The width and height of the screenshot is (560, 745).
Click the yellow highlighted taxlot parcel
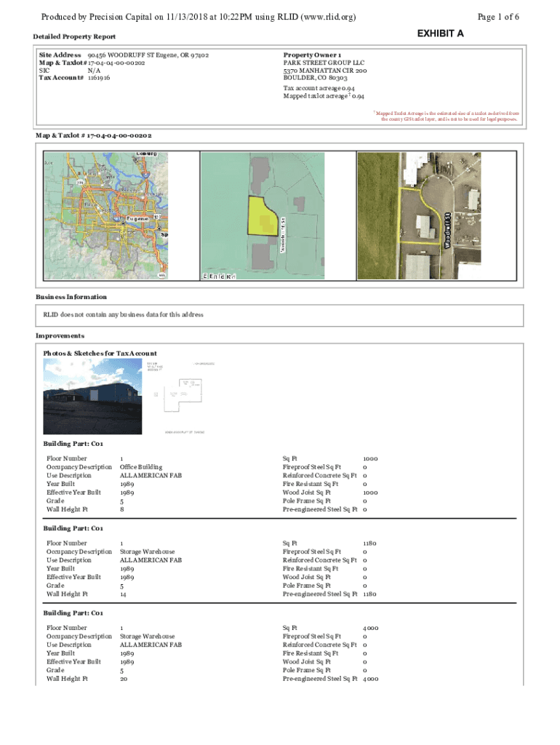tap(263, 216)
